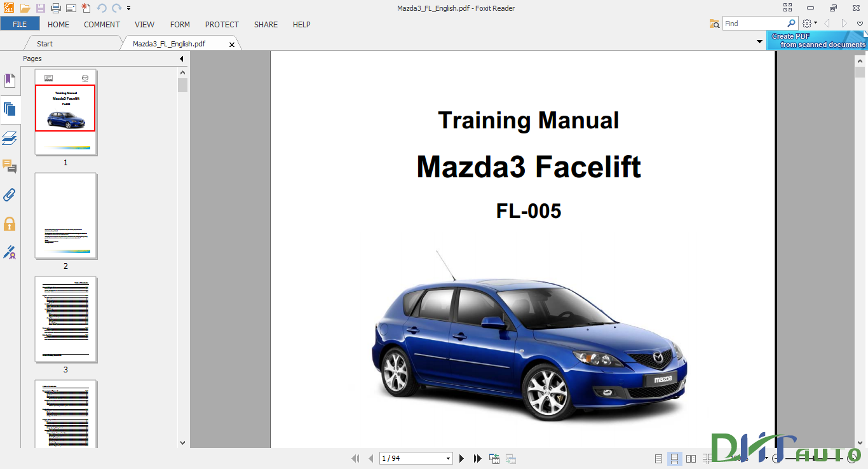The image size is (868, 469).
Task: Go to next search result
Action: (x=844, y=24)
